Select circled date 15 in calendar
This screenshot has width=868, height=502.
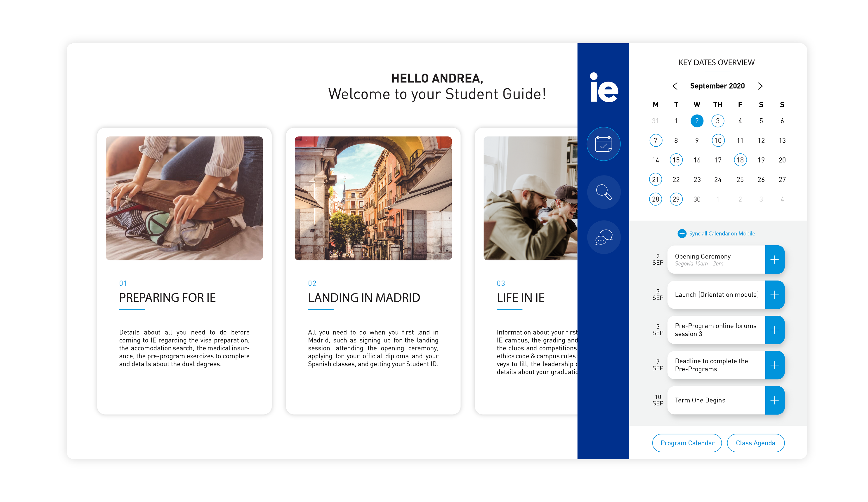coord(676,160)
